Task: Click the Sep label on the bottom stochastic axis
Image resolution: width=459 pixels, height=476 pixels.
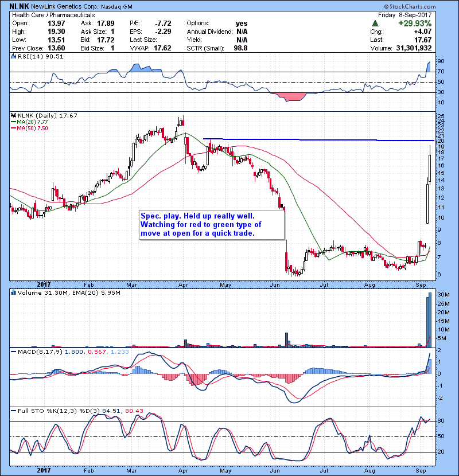Action: pos(421,470)
